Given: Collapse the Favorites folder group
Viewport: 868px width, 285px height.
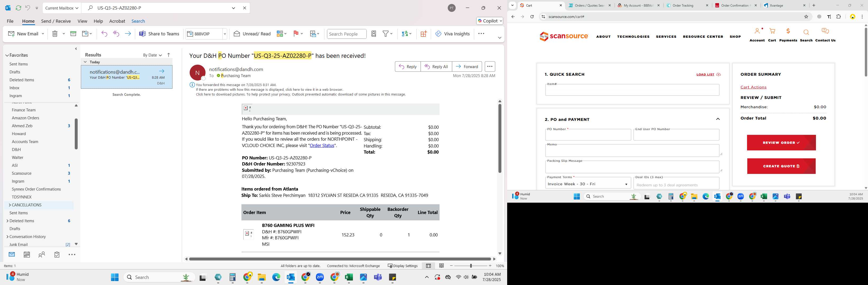Looking at the screenshot, I should click(7, 55).
